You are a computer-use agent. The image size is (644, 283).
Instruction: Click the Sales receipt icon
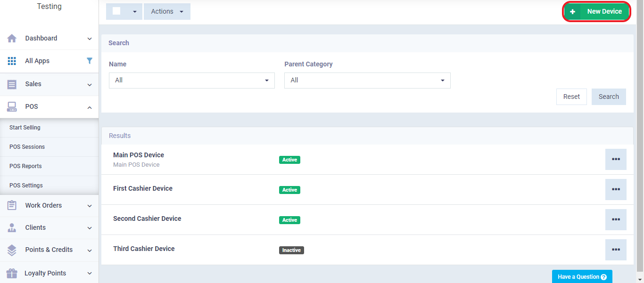12,84
